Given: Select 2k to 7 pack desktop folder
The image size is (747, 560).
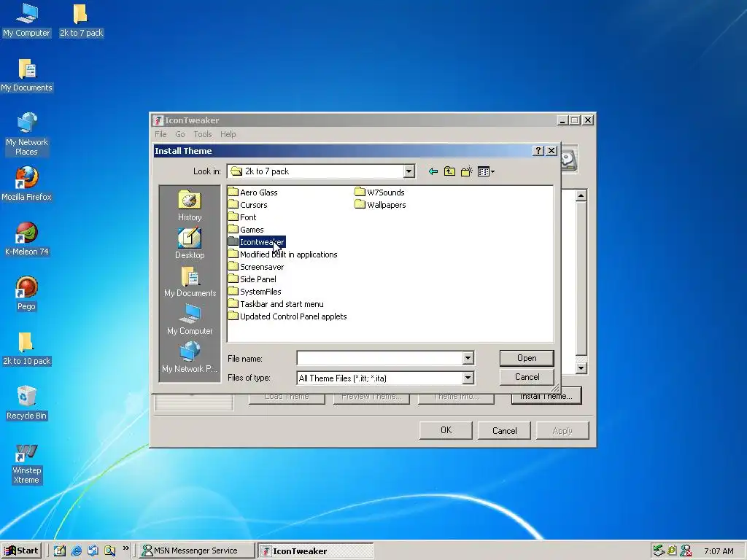Looking at the screenshot, I should [x=81, y=20].
